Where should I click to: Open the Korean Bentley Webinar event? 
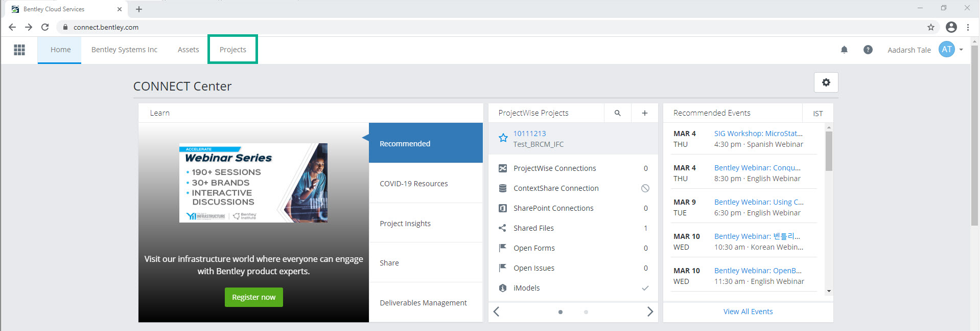point(757,236)
